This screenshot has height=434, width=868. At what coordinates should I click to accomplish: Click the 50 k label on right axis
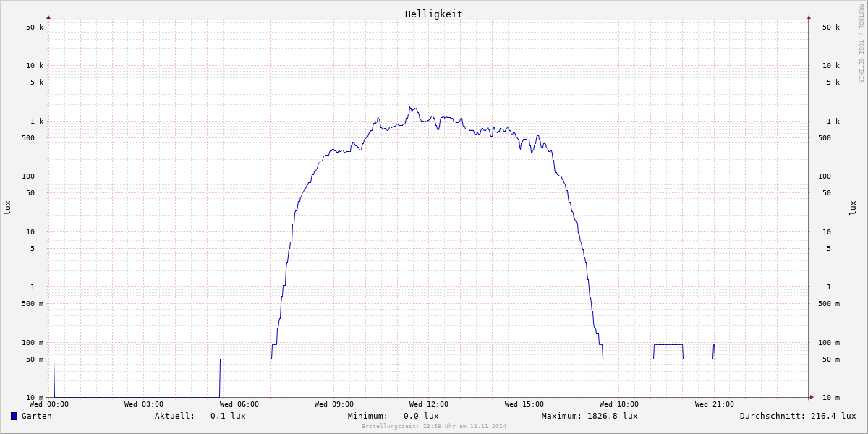(831, 27)
